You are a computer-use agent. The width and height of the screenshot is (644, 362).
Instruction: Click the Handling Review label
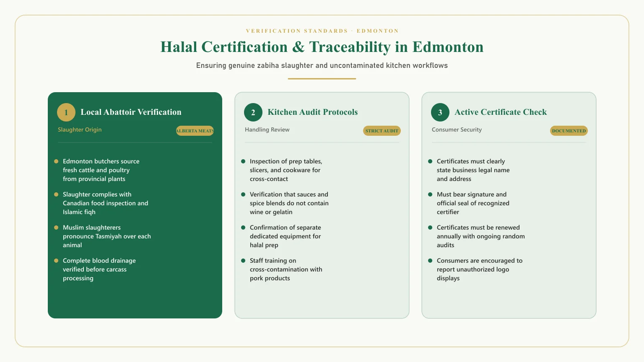click(267, 130)
